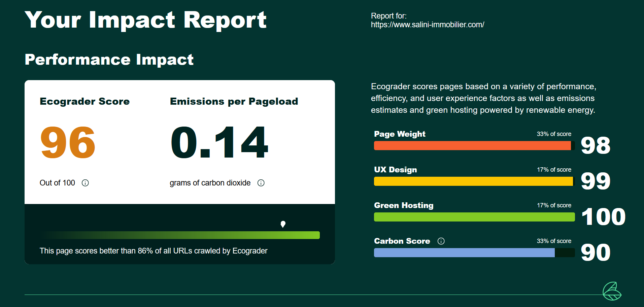The width and height of the screenshot is (644, 307).
Task: Click the Your Impact Report title
Action: pos(146,20)
